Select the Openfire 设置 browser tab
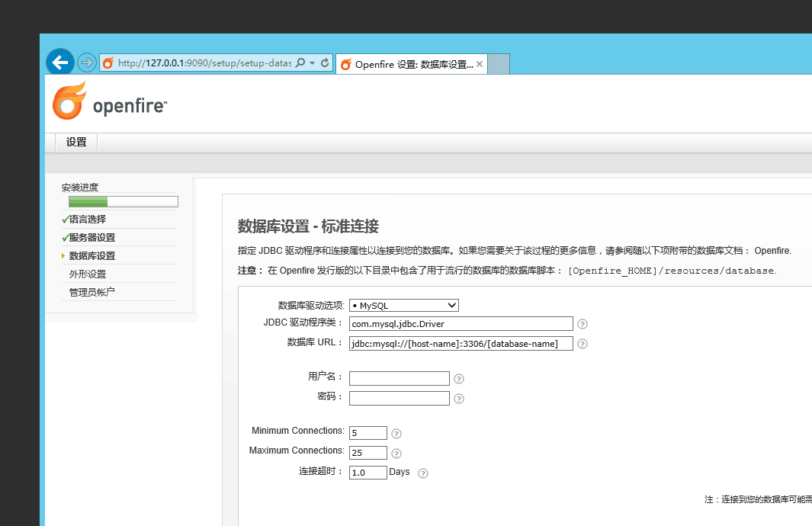The image size is (812, 526). 412,64
